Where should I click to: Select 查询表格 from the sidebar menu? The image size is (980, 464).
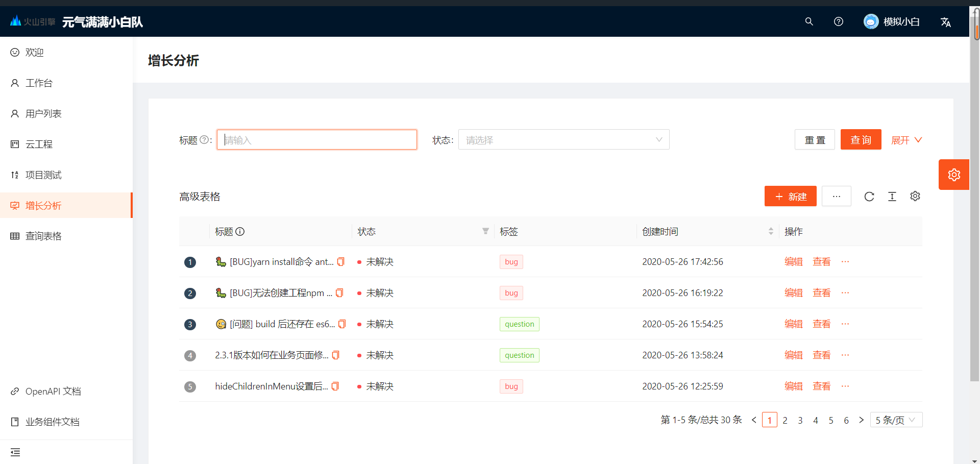(x=43, y=236)
